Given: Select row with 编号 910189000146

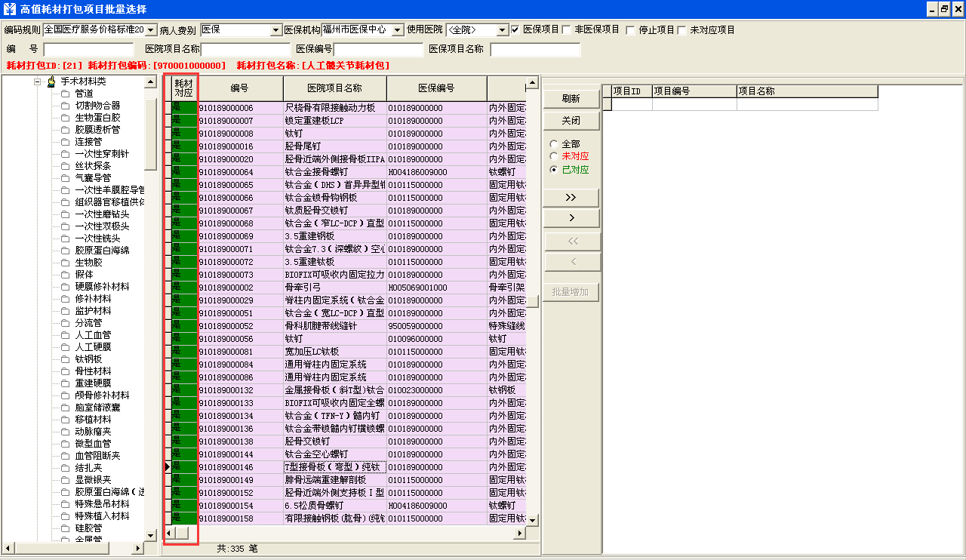Looking at the screenshot, I should (x=345, y=467).
